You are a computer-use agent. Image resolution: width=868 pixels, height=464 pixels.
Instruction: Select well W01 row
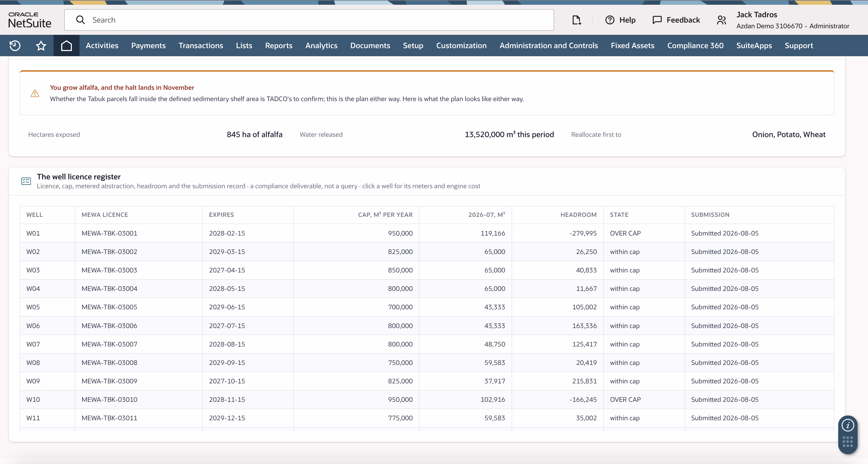(x=427, y=233)
